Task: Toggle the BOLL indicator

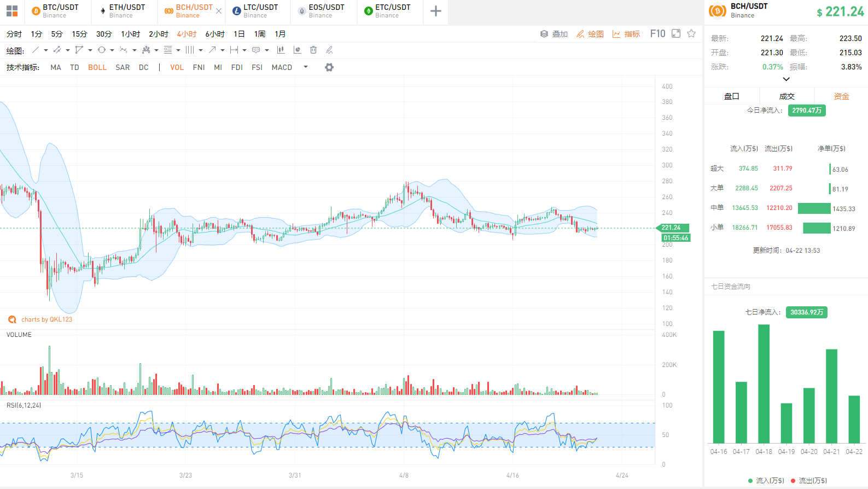Action: tap(97, 67)
